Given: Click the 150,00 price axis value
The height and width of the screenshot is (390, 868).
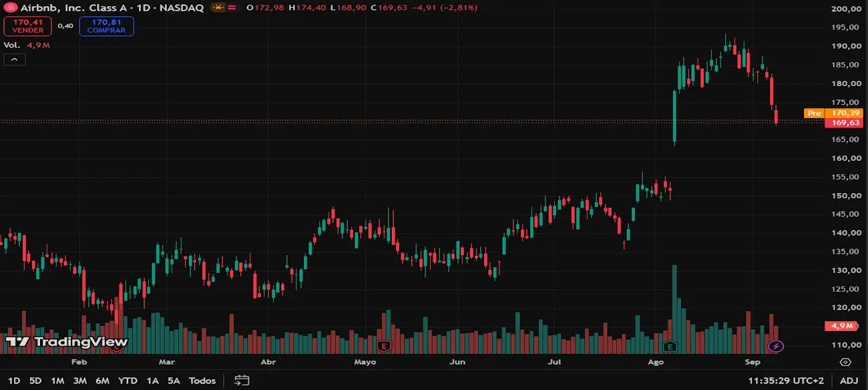Looking at the screenshot, I should pyautogui.click(x=845, y=196).
